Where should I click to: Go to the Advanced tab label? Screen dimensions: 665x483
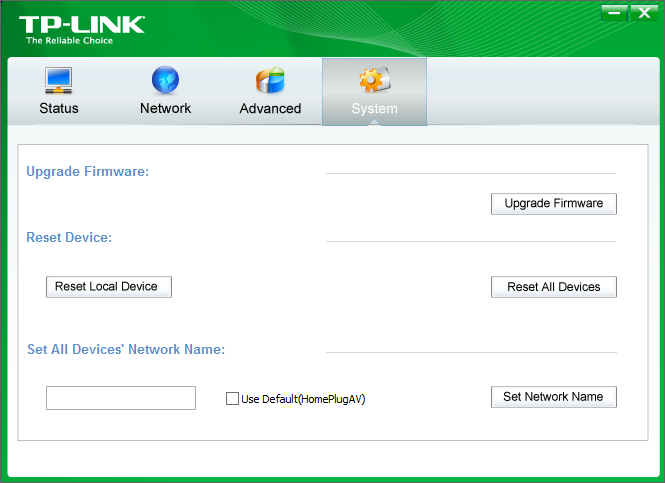pos(270,109)
